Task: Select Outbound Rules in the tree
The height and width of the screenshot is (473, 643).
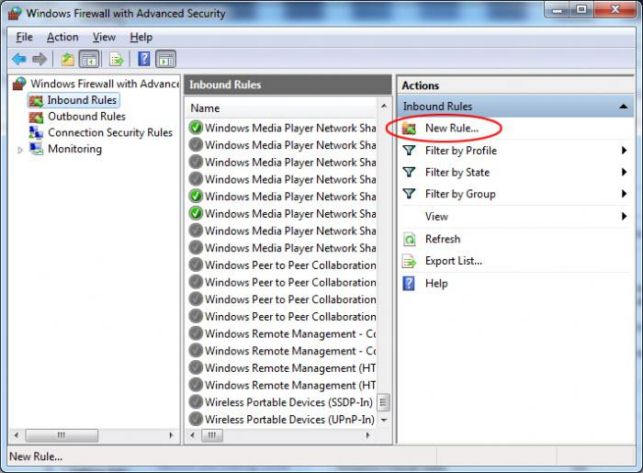Action: pyautogui.click(x=87, y=117)
